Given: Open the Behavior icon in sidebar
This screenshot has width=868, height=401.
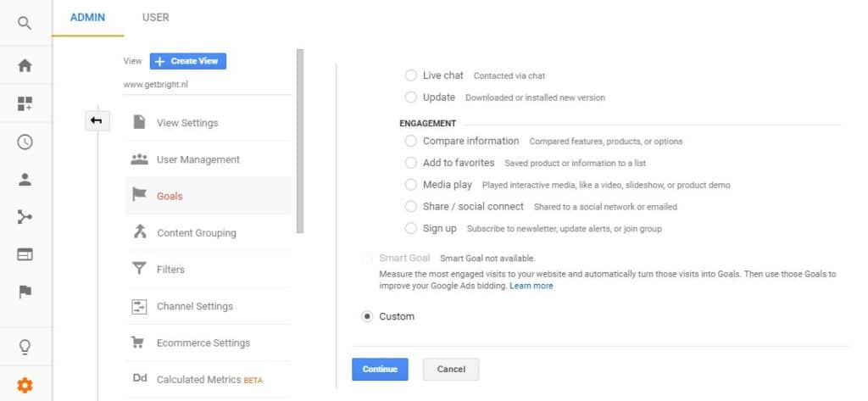Looking at the screenshot, I should pos(25,254).
